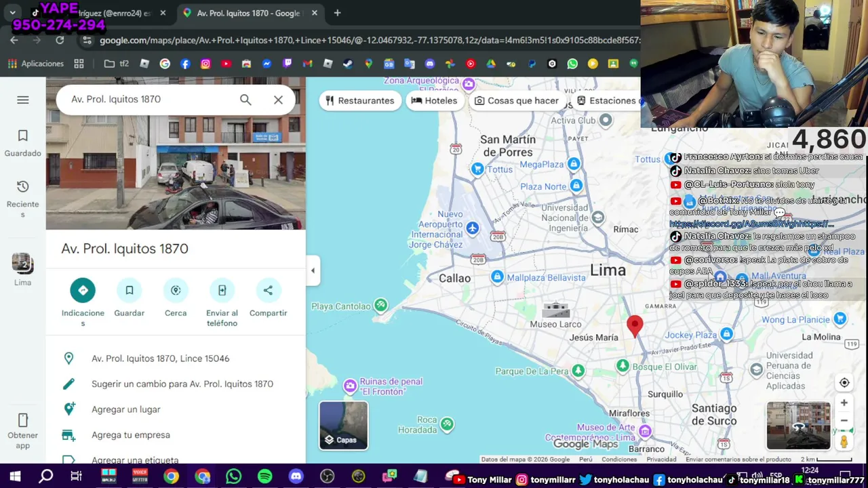Screen dimensions: 868x488
Task: Click the Indicaciones directions button
Action: (83, 290)
